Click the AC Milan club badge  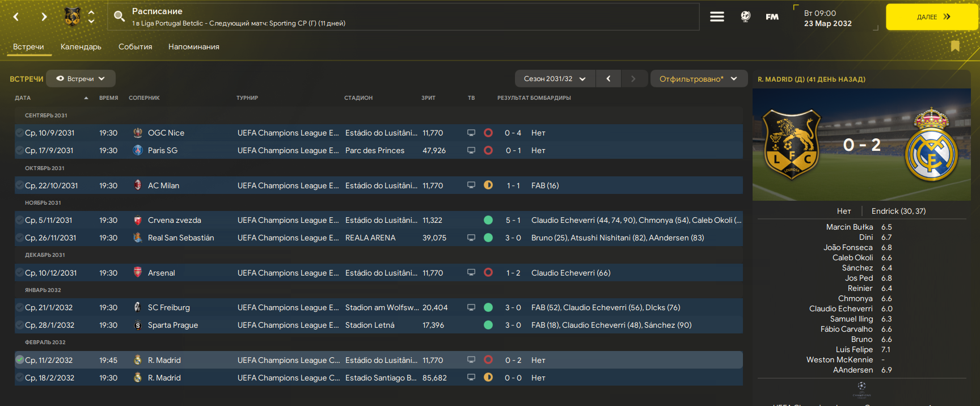pyautogui.click(x=138, y=185)
